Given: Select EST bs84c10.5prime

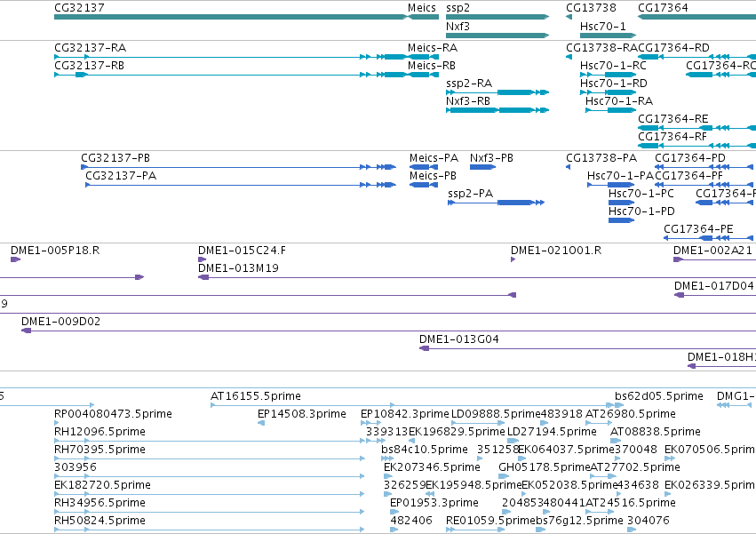Looking at the screenshot, I should (x=387, y=458).
